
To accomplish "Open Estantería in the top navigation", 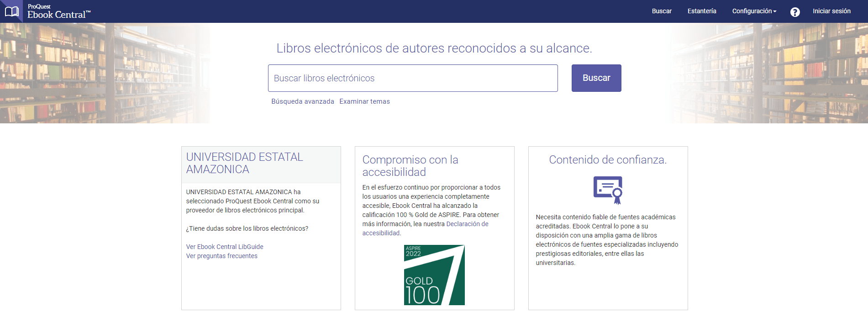I will tap(702, 11).
